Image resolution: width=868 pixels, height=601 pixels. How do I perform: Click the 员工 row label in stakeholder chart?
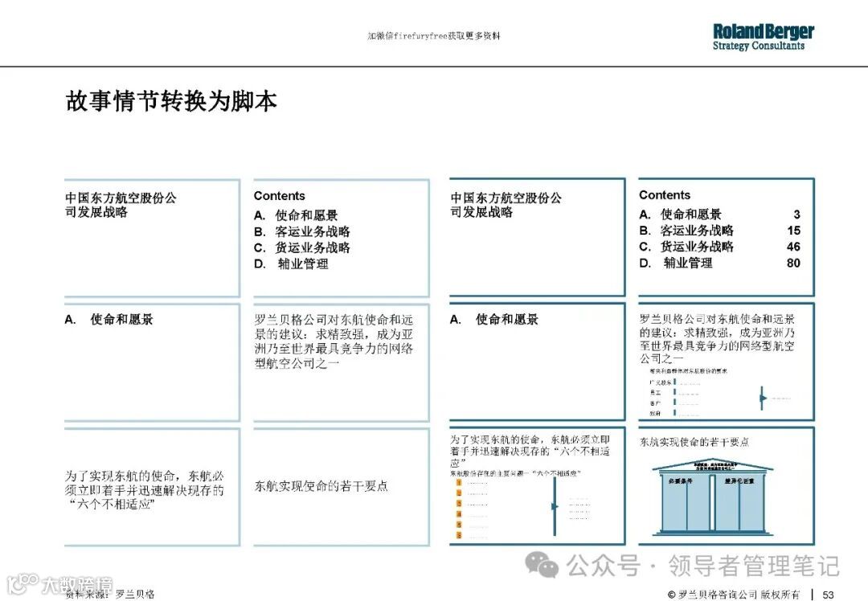coord(655,392)
